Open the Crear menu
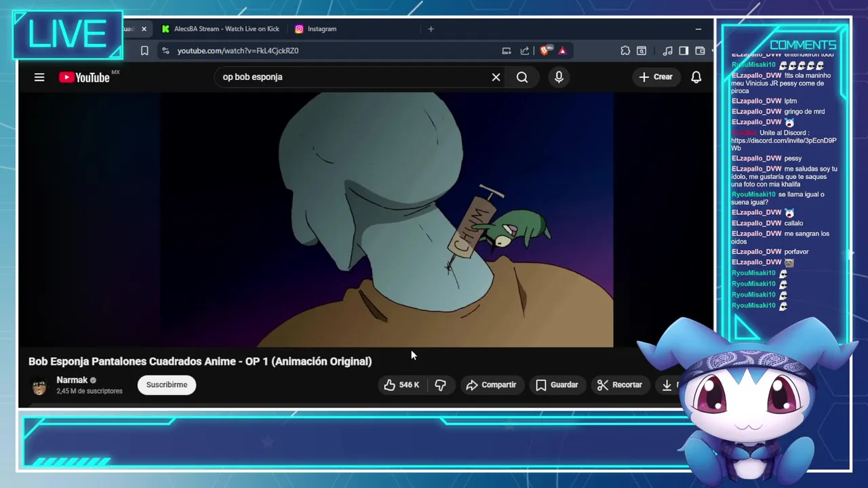 656,77
